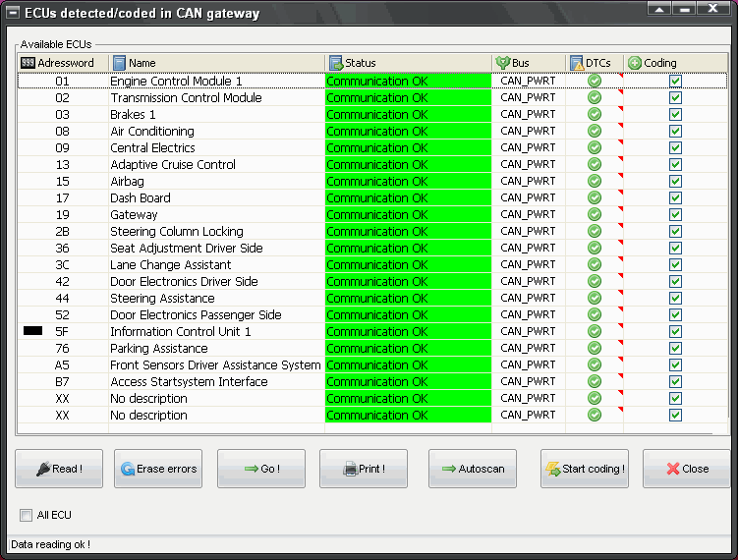Click DTC check icon for Seat Adjustment Driver Side
This screenshot has width=738, height=560.
(595, 248)
